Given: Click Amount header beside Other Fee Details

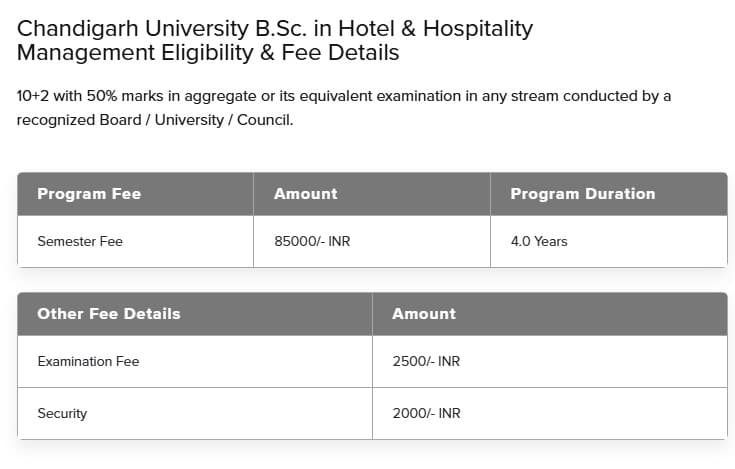Looking at the screenshot, I should pos(424,314).
